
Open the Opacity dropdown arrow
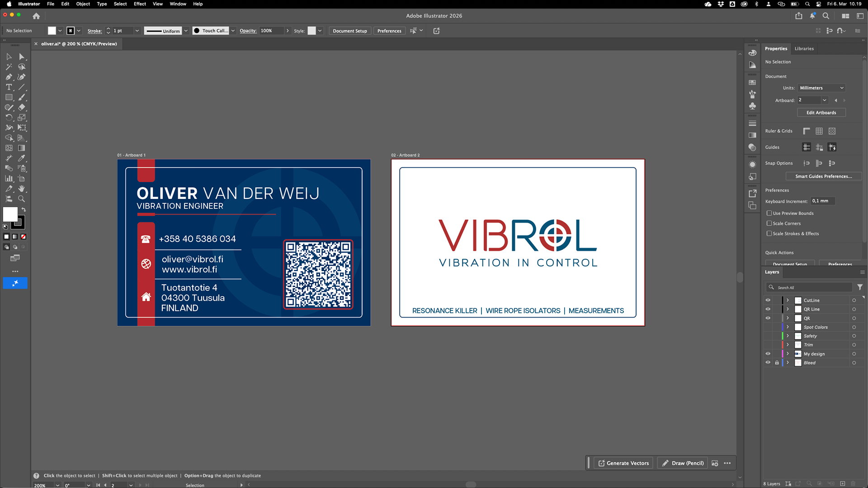(x=288, y=31)
